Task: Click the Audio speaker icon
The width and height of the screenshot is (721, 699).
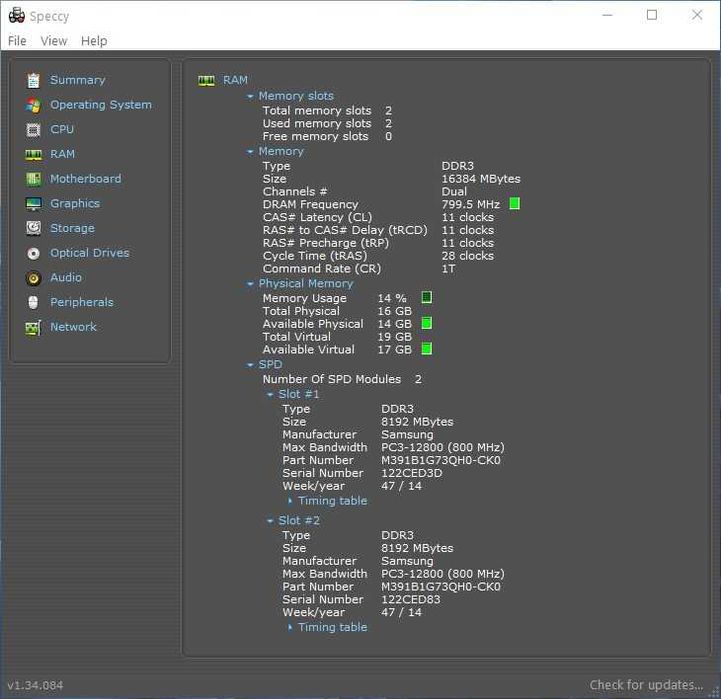Action: 33,278
